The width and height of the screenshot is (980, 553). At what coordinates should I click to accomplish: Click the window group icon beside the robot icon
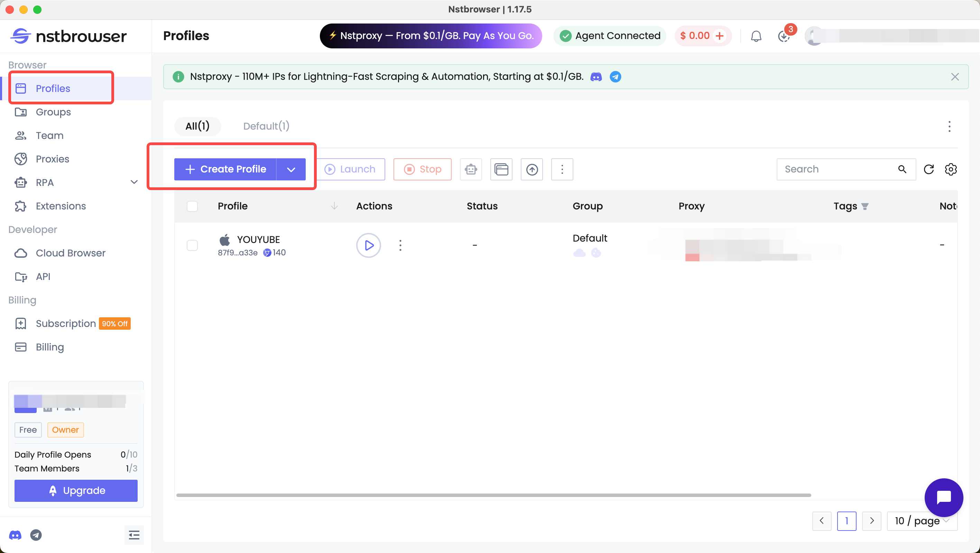pyautogui.click(x=501, y=169)
